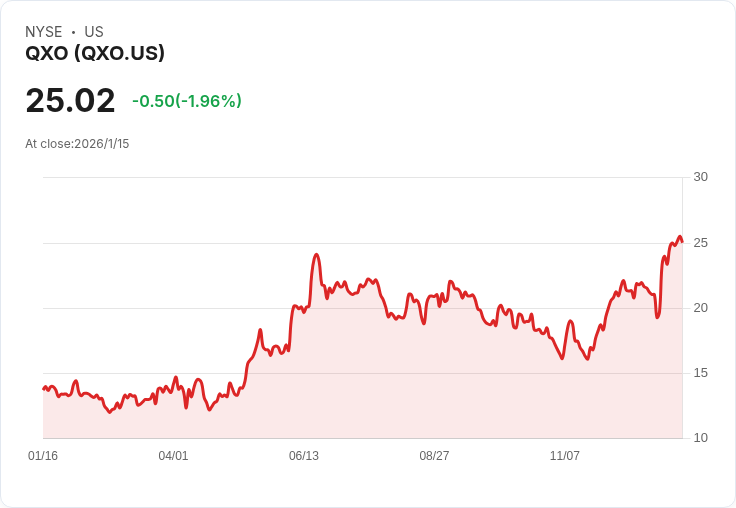Click the November low dip on the line
Viewport: 736px width, 508px height.
[x=562, y=358]
